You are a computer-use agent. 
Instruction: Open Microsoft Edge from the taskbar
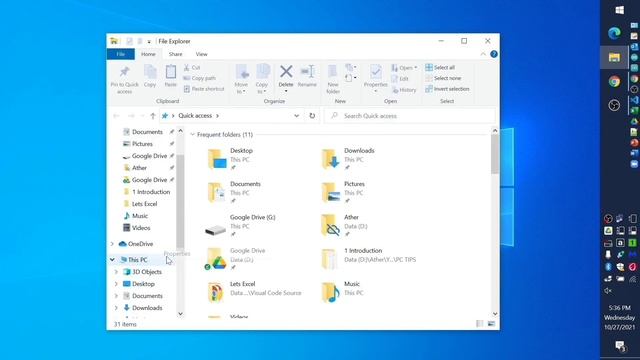pos(614,33)
